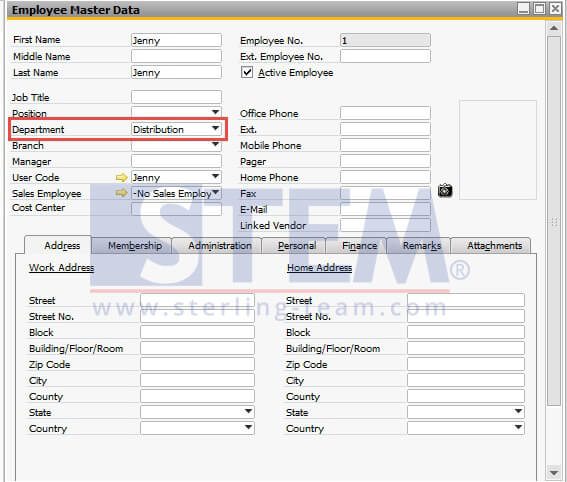Select the Address tab
567x482 pixels.
point(58,246)
